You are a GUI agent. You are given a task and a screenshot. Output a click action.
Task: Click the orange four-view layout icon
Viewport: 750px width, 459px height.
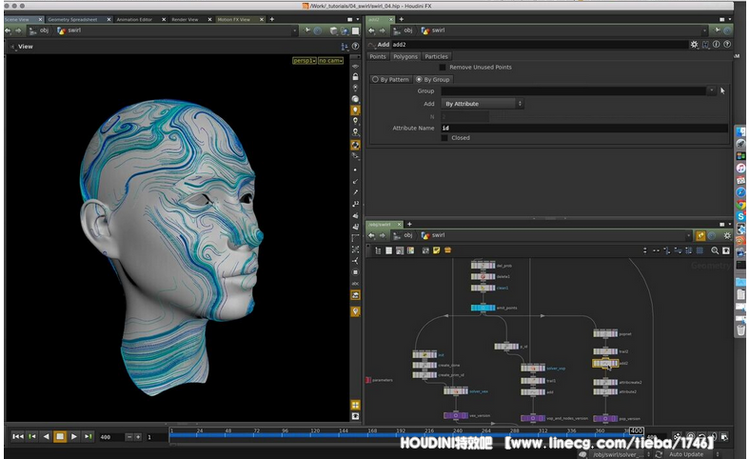click(x=355, y=405)
